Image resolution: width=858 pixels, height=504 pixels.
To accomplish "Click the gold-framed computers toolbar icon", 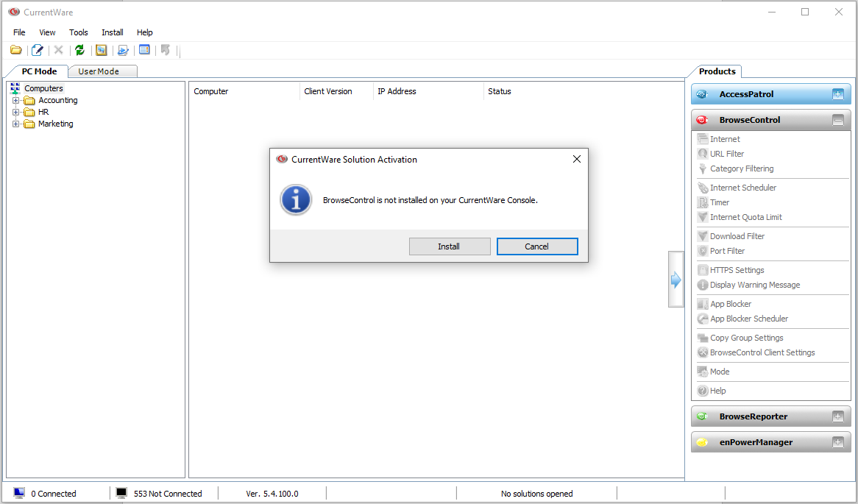I will pos(102,50).
